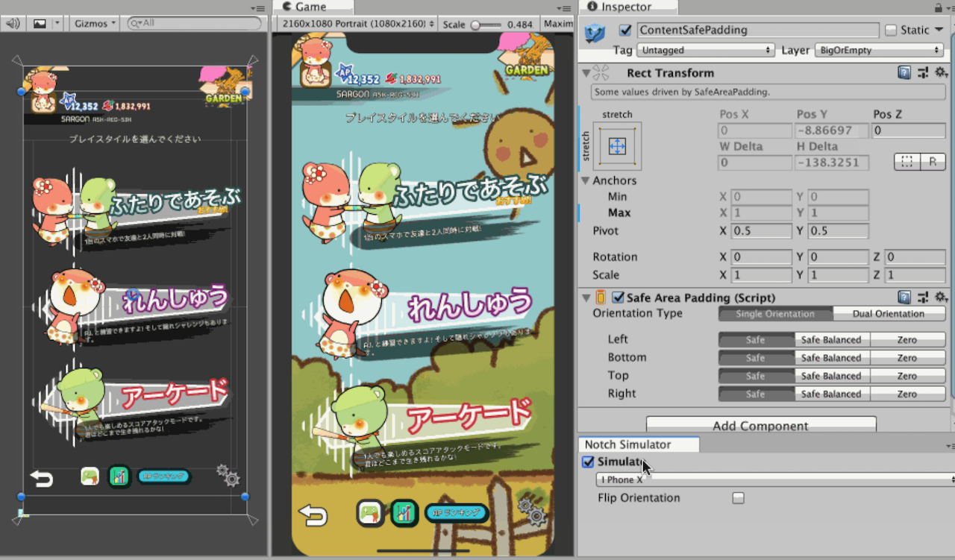955x560 pixels.
Task: Open the Gizmos dropdown
Action: click(x=95, y=23)
